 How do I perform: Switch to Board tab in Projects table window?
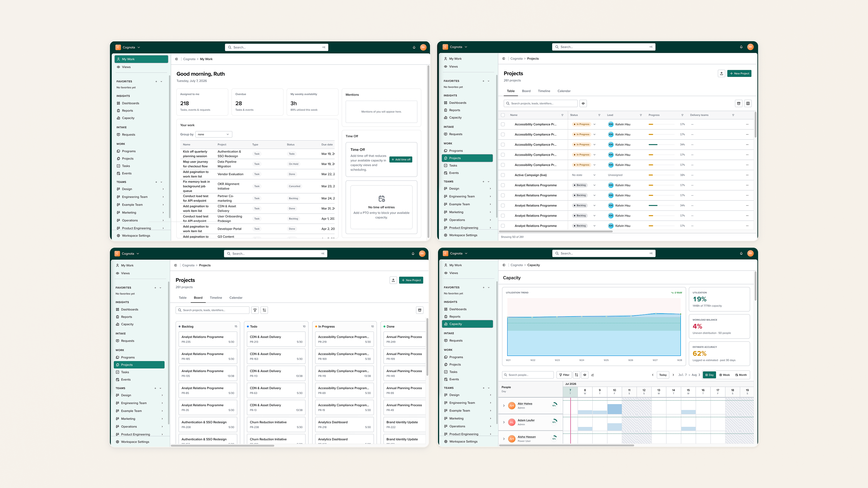526,91
